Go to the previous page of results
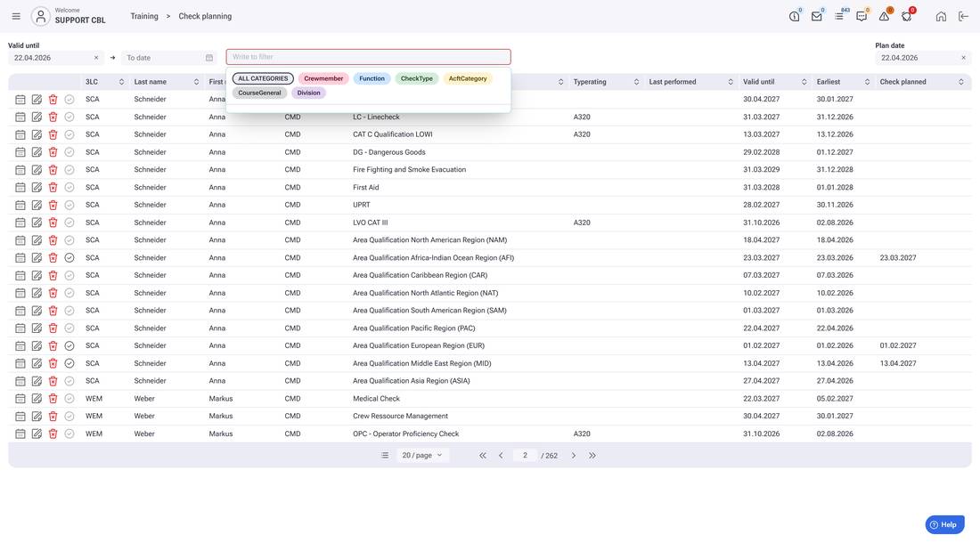 tap(501, 456)
